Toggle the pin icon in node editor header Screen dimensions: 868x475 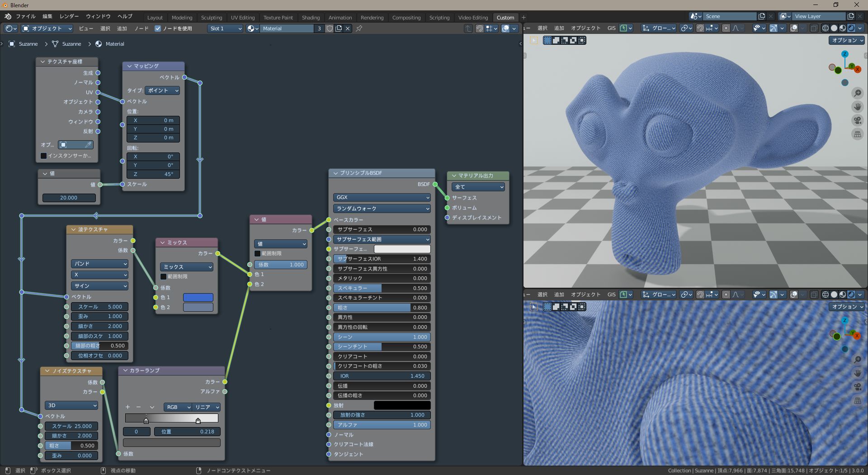[359, 28]
